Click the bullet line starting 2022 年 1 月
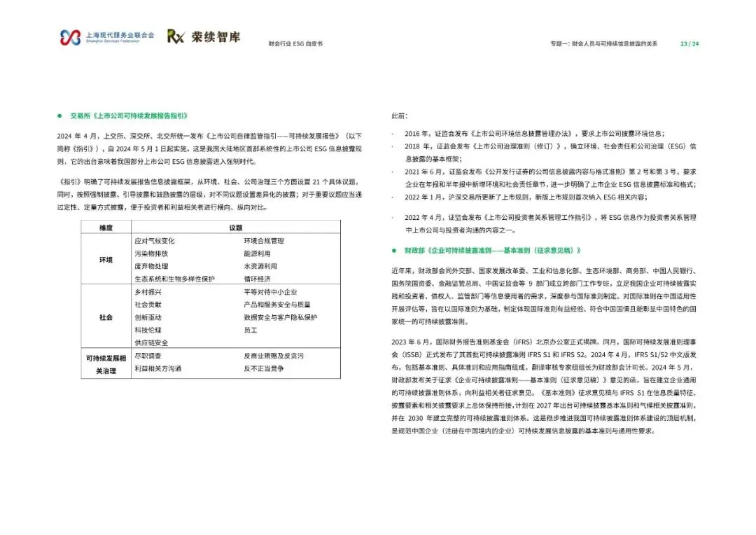 pos(526,197)
